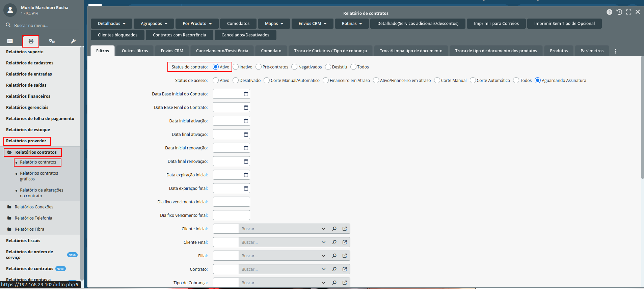Viewport: 644px width, 289px height.
Task: Click the Cancelados/Desativados button
Action: coord(245,35)
